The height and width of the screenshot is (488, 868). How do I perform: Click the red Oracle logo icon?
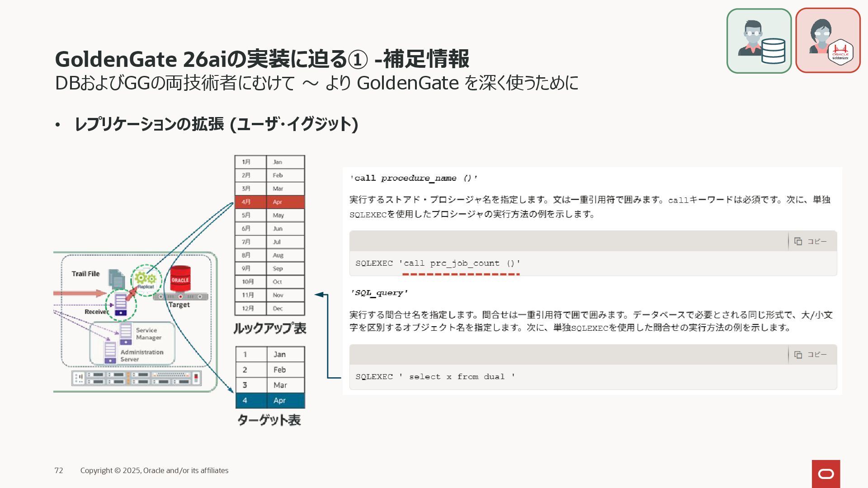pos(826,474)
